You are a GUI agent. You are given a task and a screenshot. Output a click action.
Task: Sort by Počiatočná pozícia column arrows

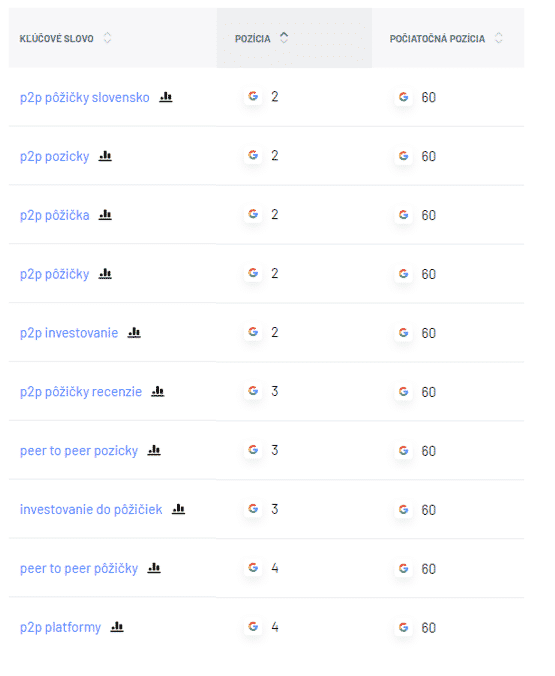coord(499,38)
